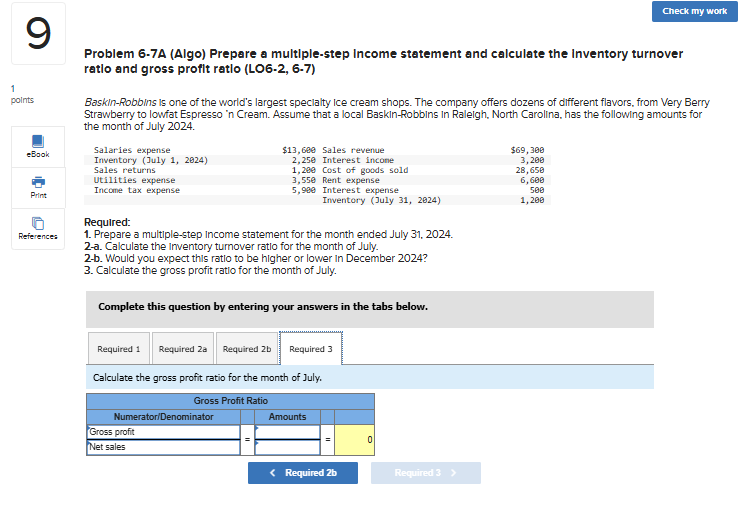
Task: Click the Interest expense row label
Action: tap(361, 190)
